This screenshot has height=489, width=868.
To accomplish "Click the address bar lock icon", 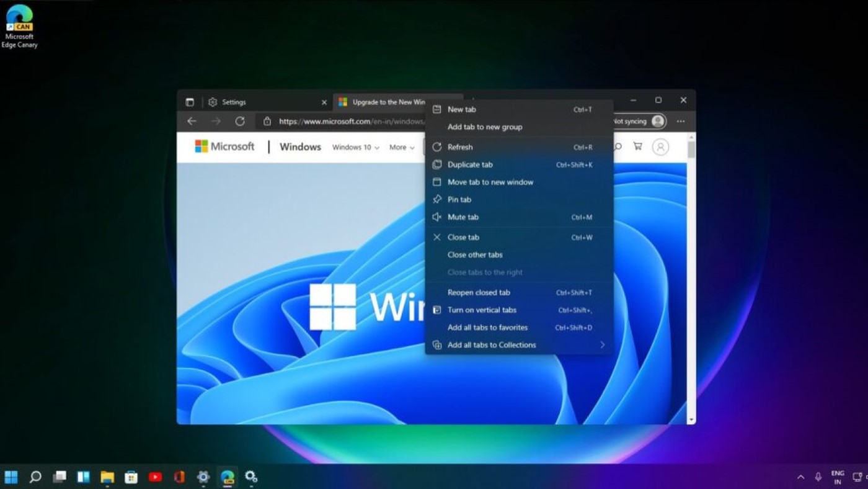I will pyautogui.click(x=267, y=121).
